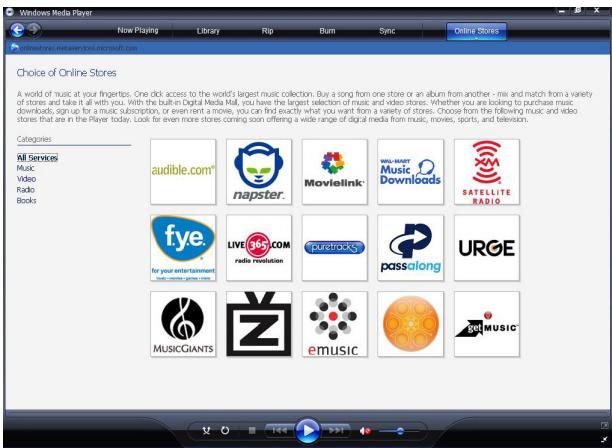
Task: Open the Napster store tile
Action: [x=259, y=172]
